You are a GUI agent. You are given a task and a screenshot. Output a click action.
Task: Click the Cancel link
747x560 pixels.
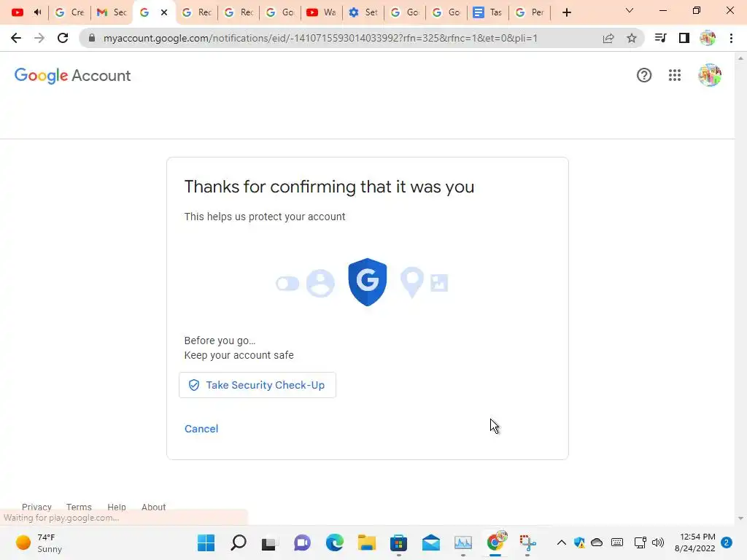(201, 429)
